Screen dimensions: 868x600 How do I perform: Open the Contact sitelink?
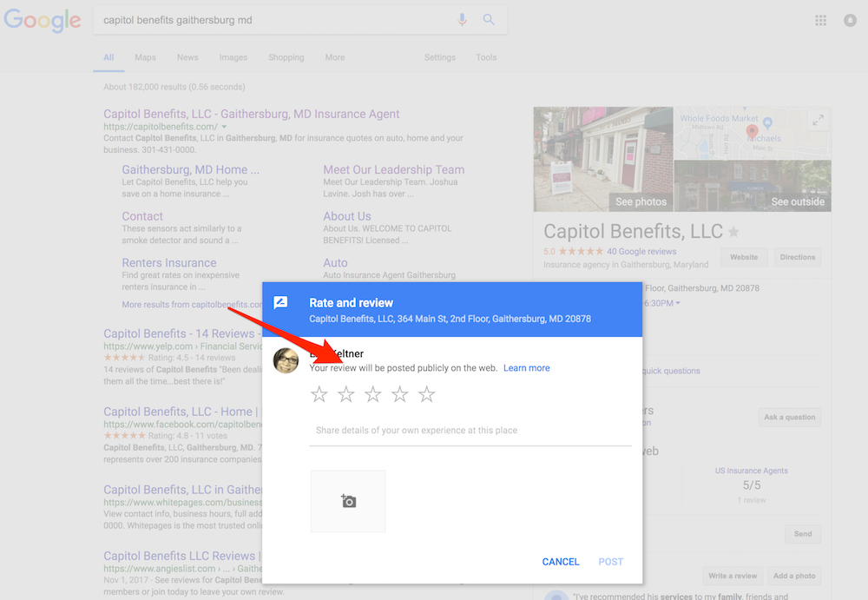click(142, 216)
